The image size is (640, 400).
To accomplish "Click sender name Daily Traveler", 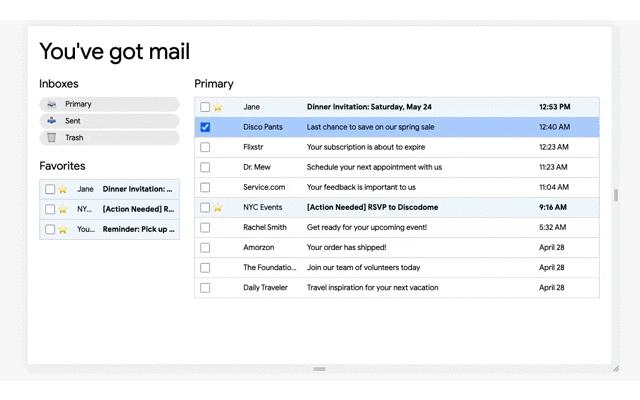I will tap(265, 287).
